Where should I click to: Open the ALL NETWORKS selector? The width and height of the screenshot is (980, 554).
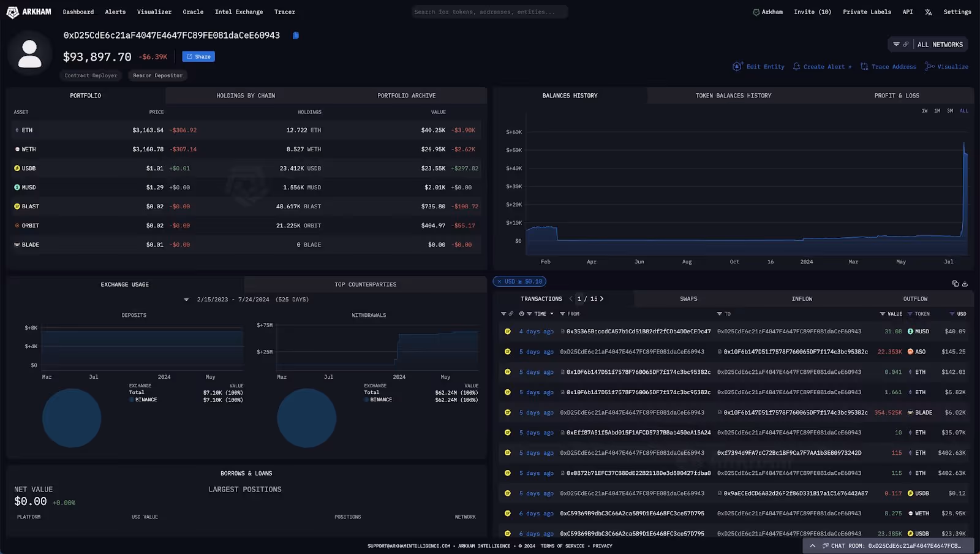(x=940, y=45)
